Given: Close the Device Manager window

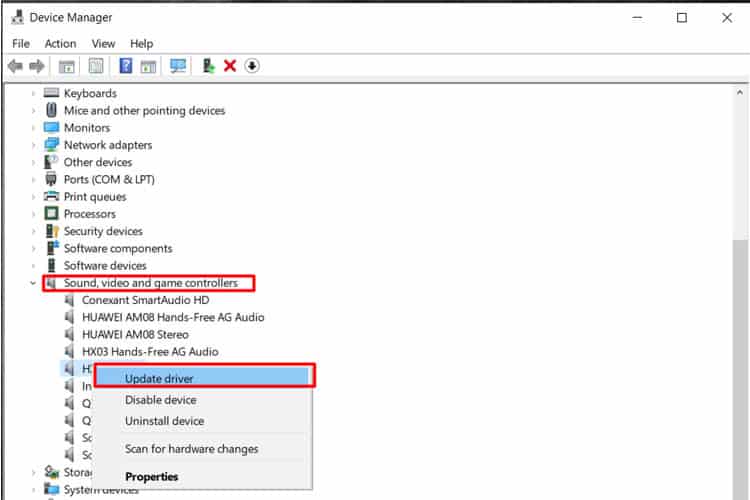Looking at the screenshot, I should click(x=727, y=18).
